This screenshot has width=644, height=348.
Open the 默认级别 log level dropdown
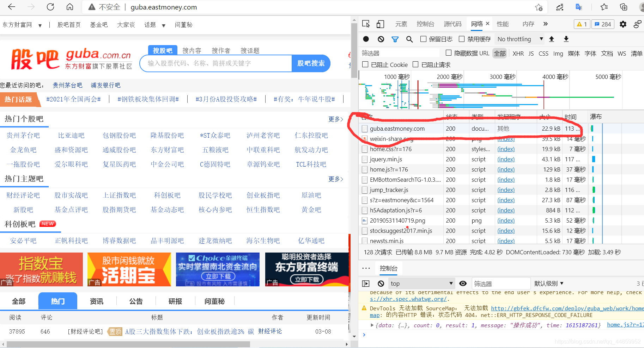tap(549, 284)
